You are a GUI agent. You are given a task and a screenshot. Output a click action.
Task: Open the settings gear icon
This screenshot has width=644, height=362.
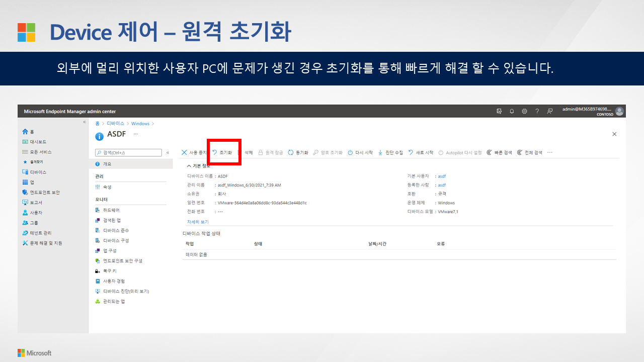[x=524, y=111]
